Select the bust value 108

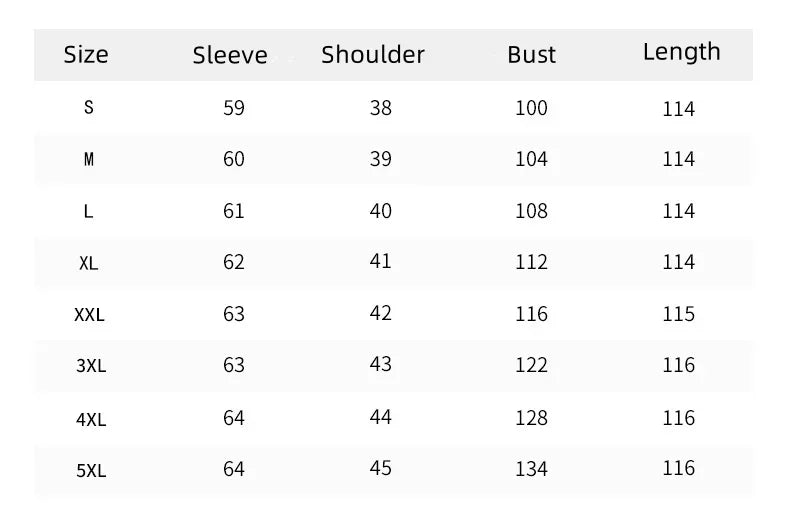(x=531, y=211)
